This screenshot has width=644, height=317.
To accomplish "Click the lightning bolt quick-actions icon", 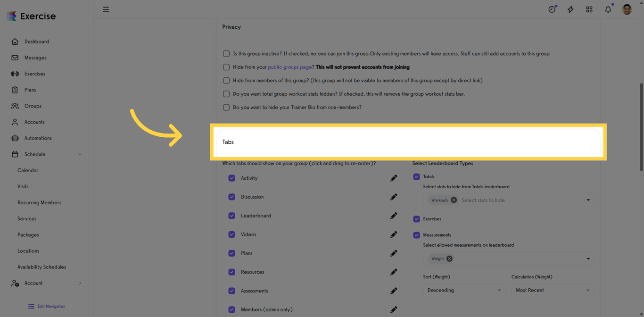I will click(x=570, y=9).
